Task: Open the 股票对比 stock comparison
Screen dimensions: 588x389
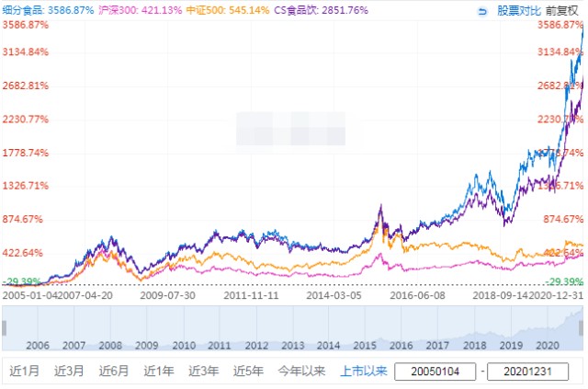Action: click(x=517, y=10)
